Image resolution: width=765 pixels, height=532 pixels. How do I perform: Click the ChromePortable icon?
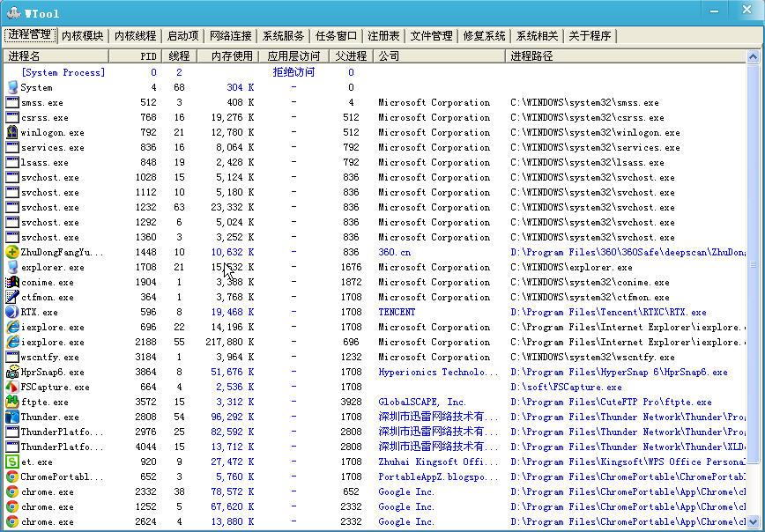point(12,477)
